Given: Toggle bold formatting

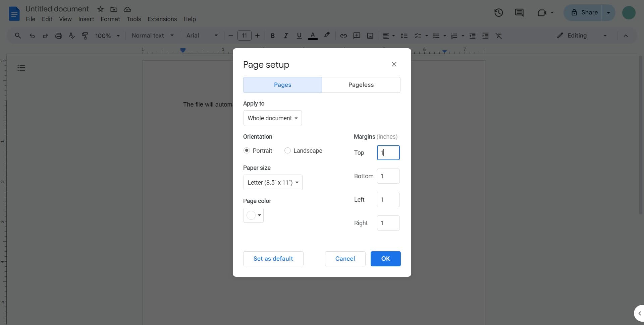Looking at the screenshot, I should 272,36.
